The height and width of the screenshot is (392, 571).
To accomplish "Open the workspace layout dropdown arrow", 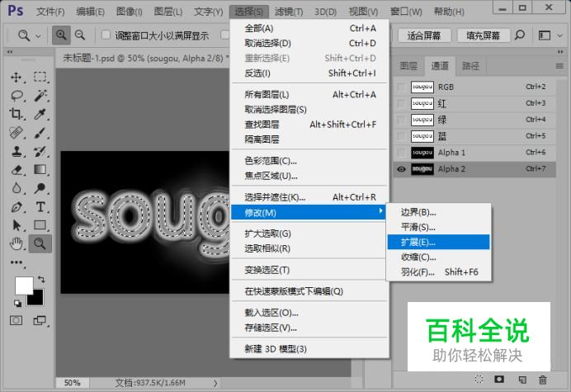I will (x=559, y=35).
